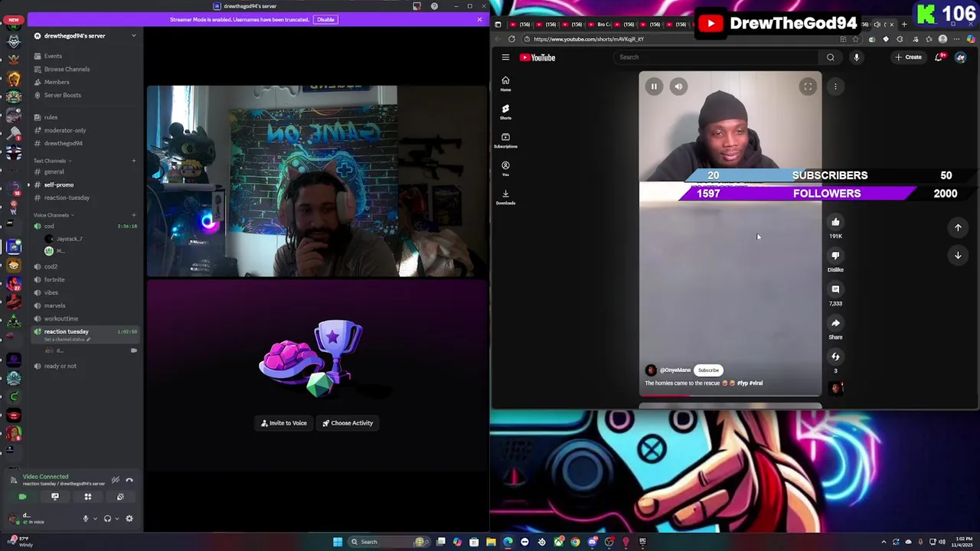The width and height of the screenshot is (980, 551).
Task: Click the browser address bar URL
Action: click(x=589, y=39)
